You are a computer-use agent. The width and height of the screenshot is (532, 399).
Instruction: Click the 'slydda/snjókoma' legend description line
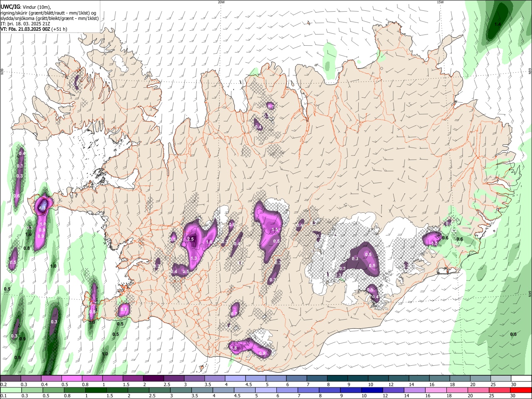pos(49,18)
